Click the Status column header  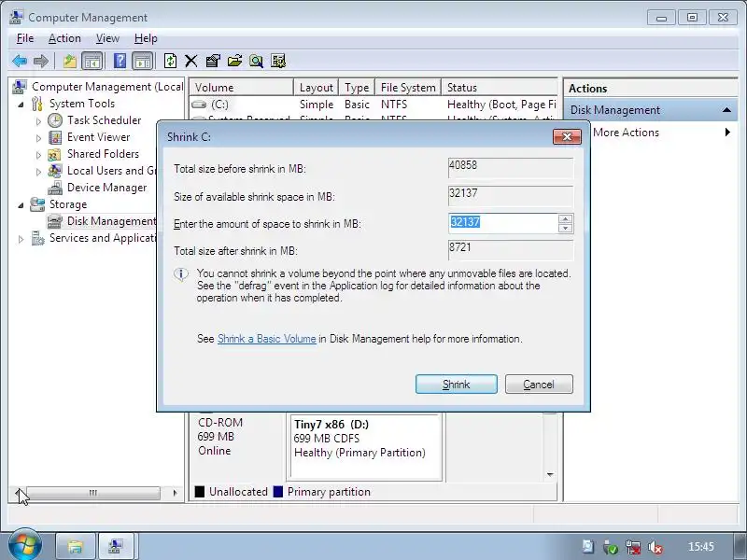tap(500, 88)
